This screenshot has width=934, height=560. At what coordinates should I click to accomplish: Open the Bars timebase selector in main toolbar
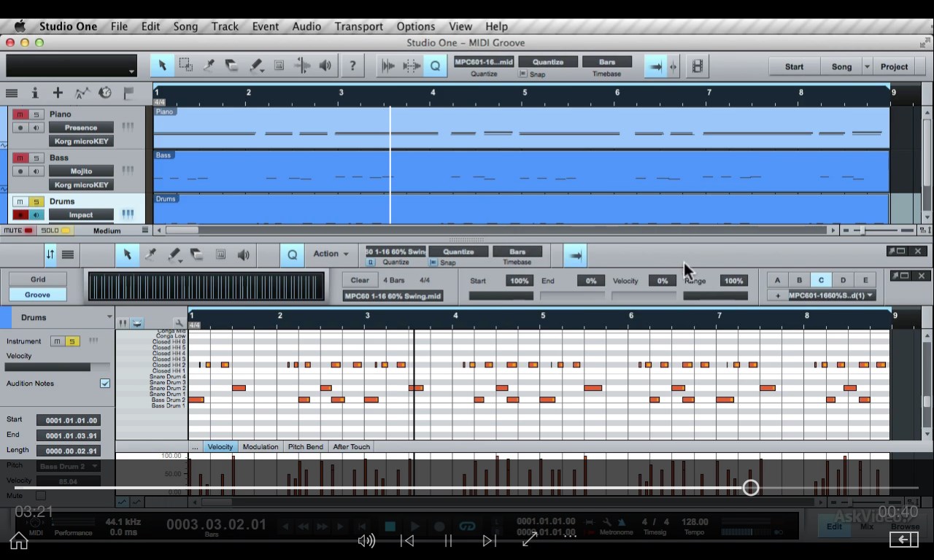(606, 62)
